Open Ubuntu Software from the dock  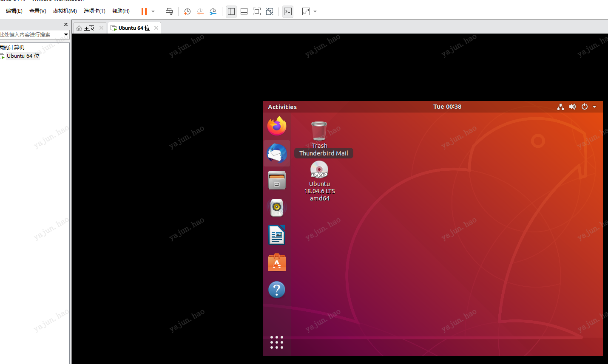[277, 262]
